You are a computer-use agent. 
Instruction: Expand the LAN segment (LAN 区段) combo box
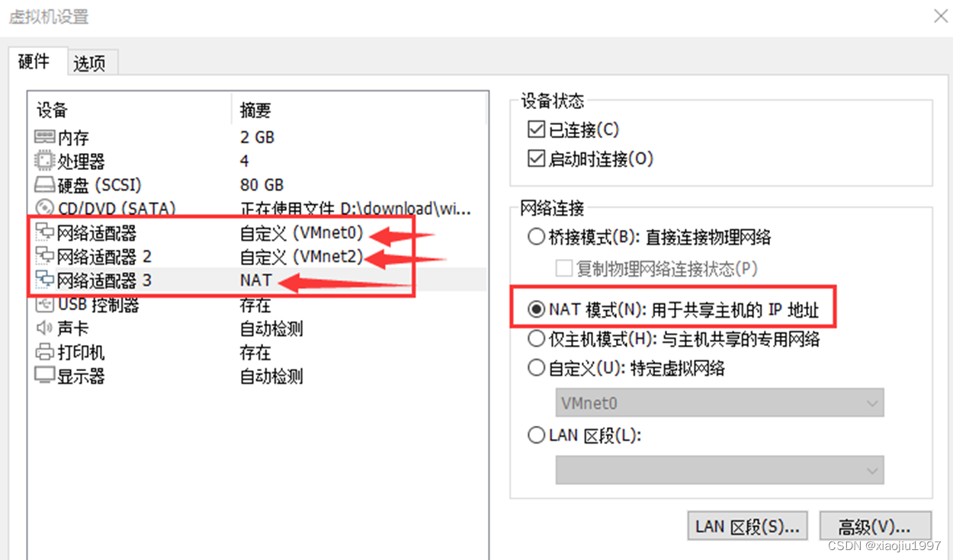coord(719,470)
